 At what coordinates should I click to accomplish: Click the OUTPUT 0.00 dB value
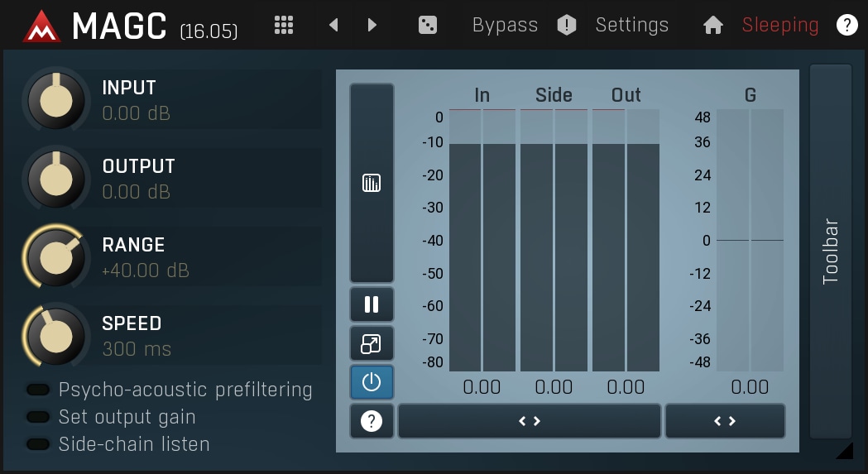137,192
